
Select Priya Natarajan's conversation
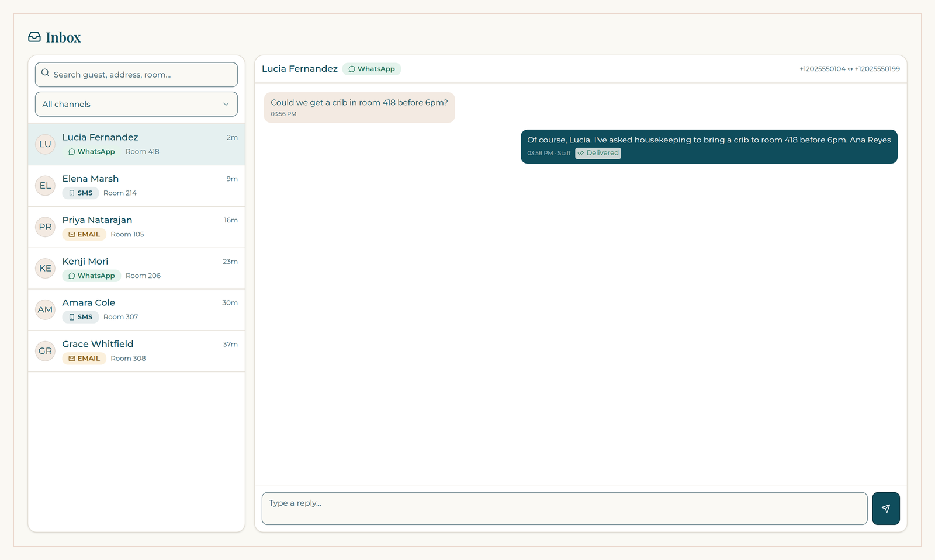pos(136,227)
